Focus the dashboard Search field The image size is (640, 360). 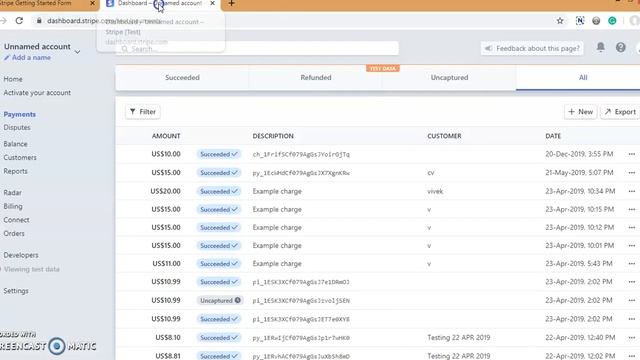[257, 49]
